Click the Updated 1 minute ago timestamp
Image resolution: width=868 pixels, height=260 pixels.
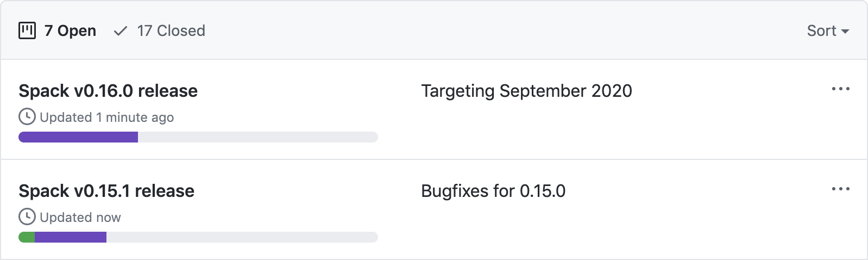[106, 117]
